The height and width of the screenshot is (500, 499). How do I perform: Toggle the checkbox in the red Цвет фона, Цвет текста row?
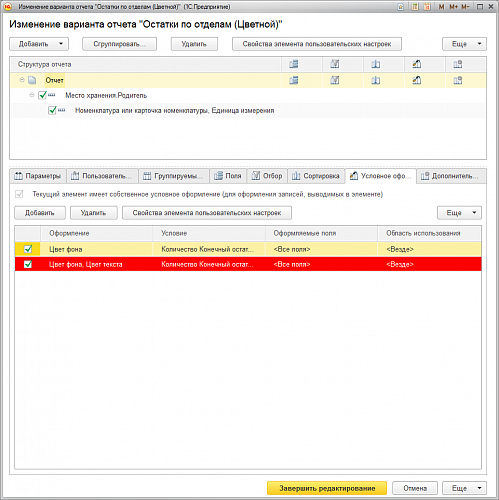28,264
